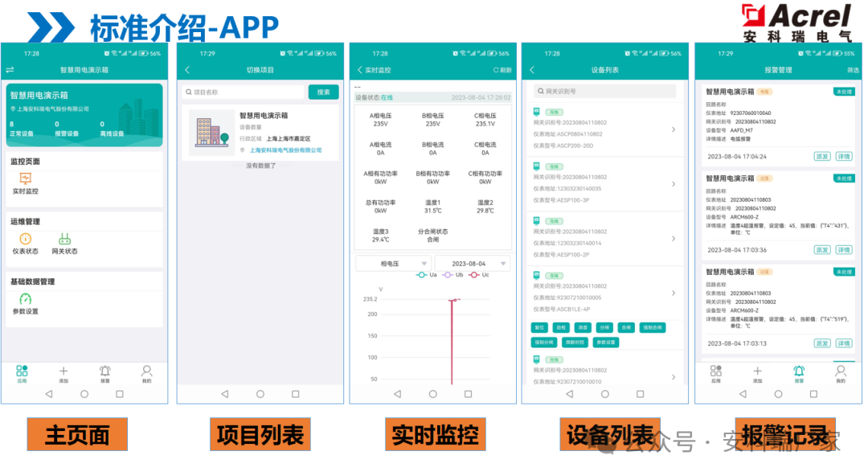Click the 项目名称 search field

tap(244, 92)
